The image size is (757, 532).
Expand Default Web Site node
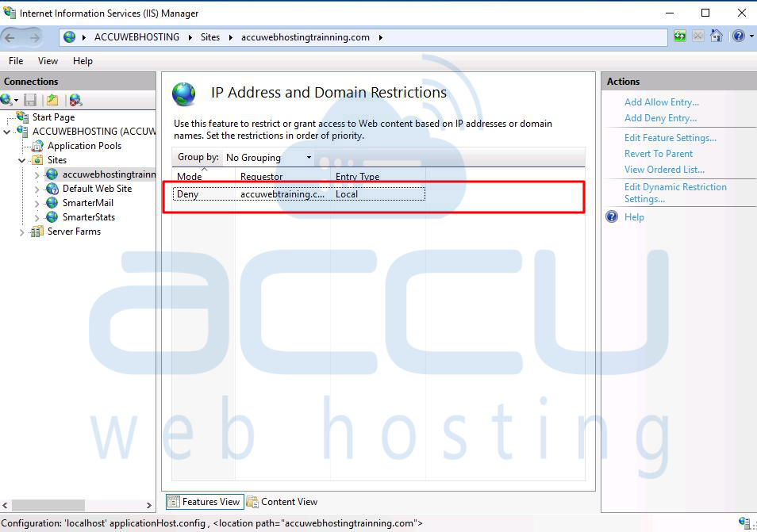37,189
